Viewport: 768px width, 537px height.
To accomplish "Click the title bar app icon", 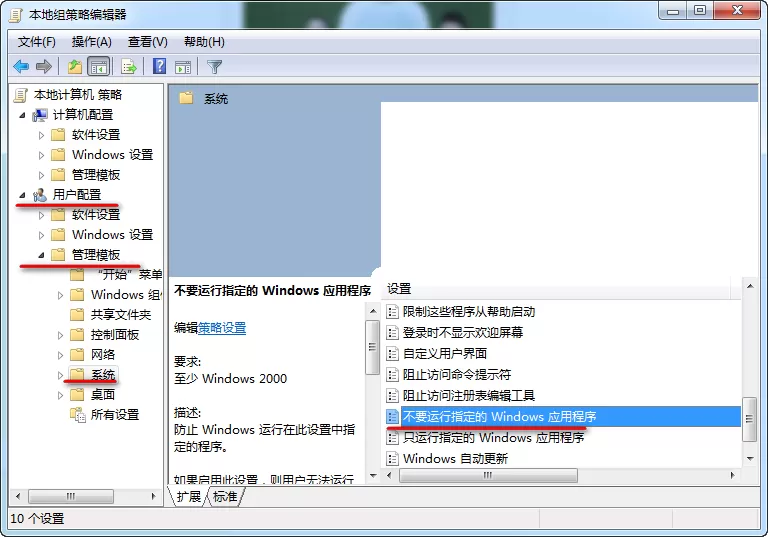I will [16, 15].
